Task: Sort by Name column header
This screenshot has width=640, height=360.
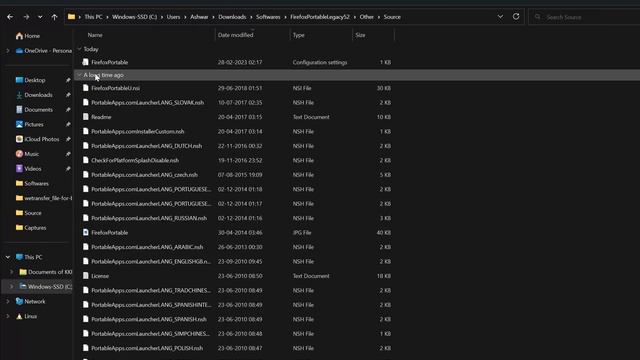Action: click(x=95, y=35)
